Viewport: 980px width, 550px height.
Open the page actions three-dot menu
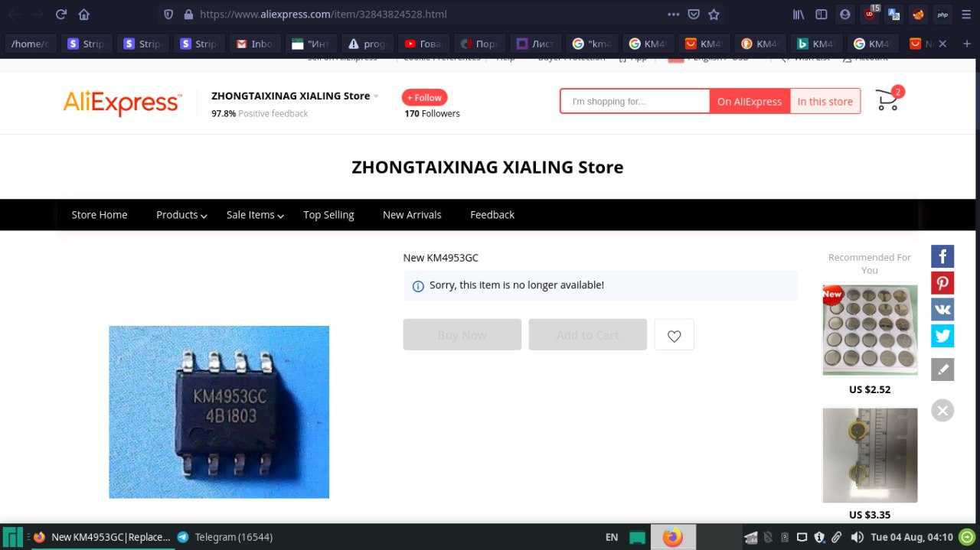click(674, 14)
